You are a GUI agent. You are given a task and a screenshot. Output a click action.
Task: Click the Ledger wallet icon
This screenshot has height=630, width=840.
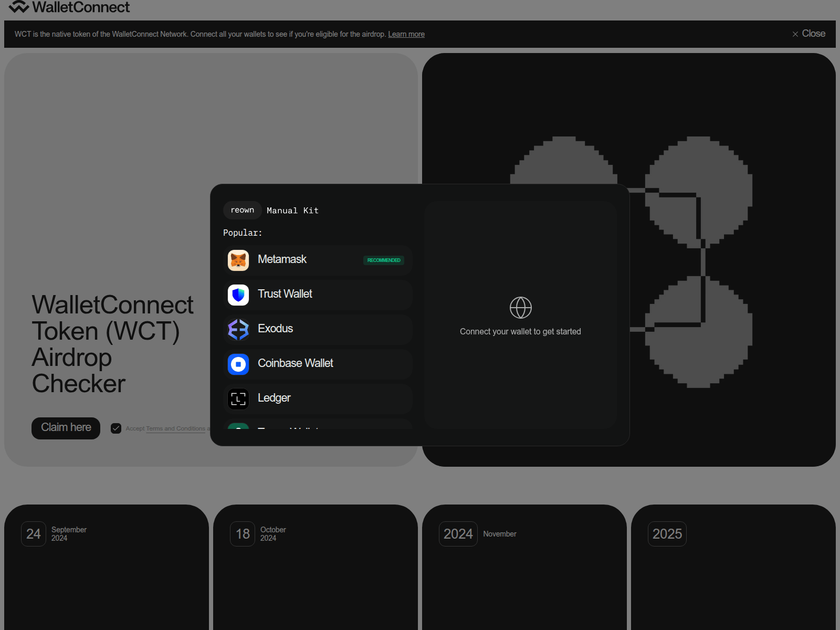click(238, 399)
